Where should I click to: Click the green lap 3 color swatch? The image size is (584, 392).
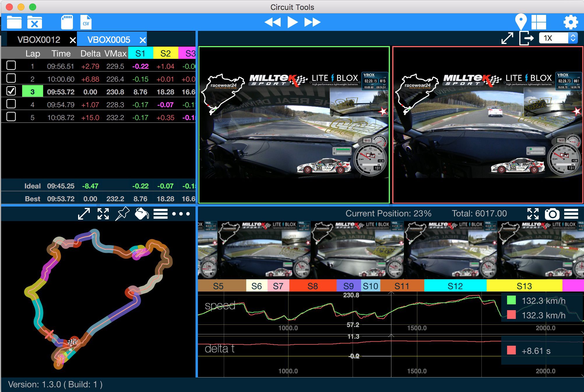(32, 91)
